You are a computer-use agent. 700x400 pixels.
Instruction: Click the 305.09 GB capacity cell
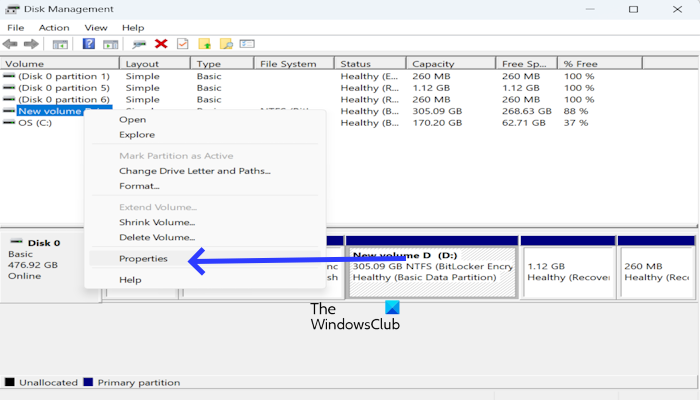tap(437, 111)
